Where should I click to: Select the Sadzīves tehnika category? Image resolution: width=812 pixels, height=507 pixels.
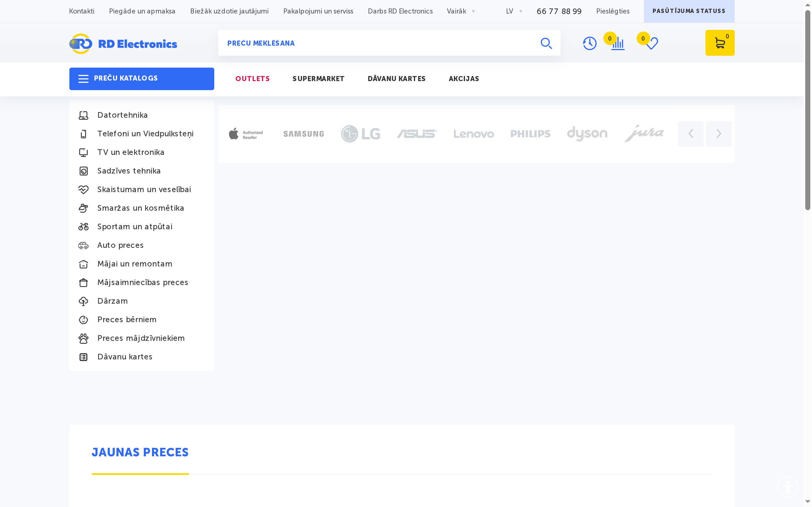point(129,171)
